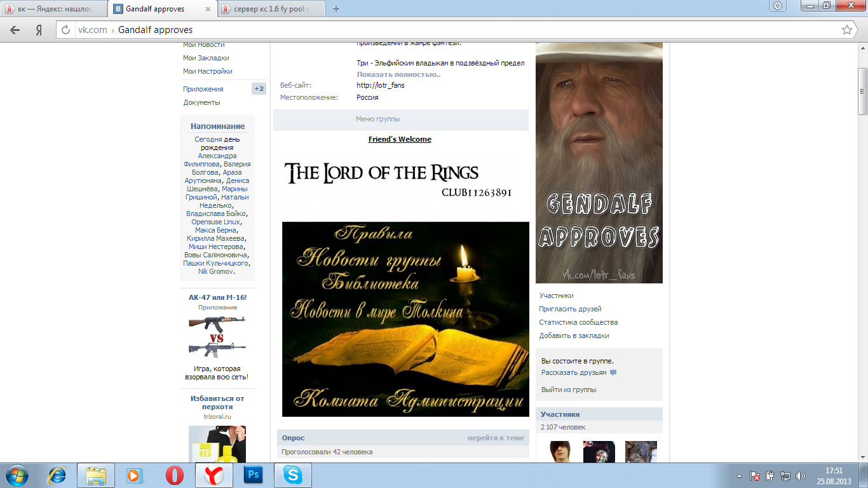The width and height of the screenshot is (868, 488).
Task: Open the Windows Start button
Action: click(17, 475)
